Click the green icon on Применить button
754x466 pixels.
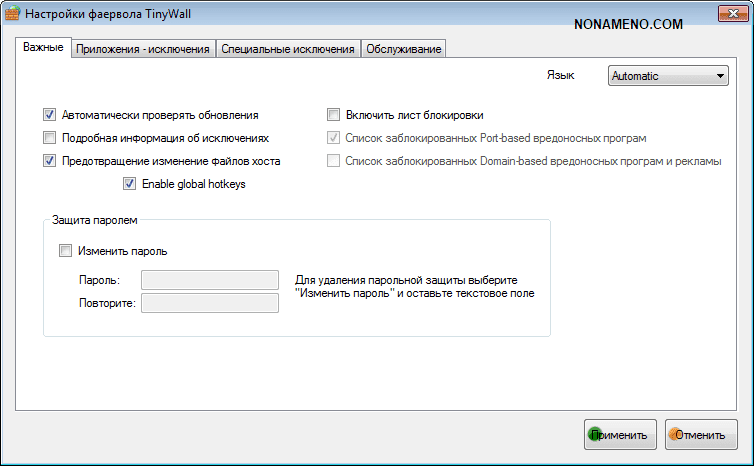pos(595,435)
